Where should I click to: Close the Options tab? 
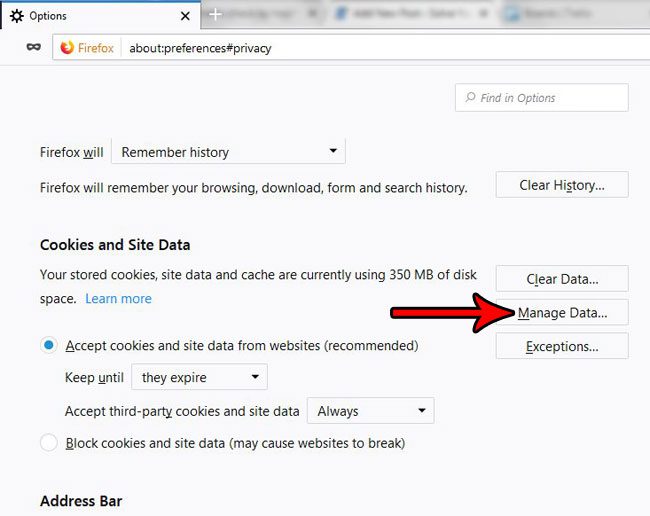[x=187, y=16]
